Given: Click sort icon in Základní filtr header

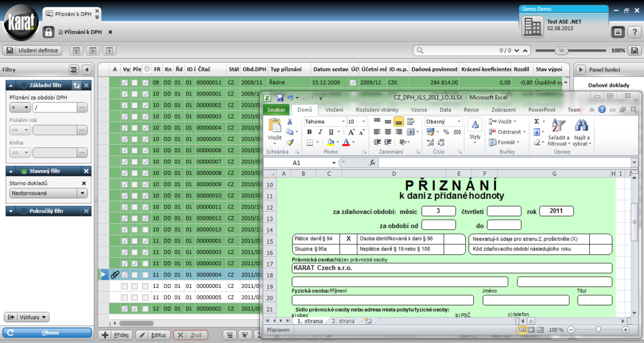Looking at the screenshot, I should tap(77, 85).
